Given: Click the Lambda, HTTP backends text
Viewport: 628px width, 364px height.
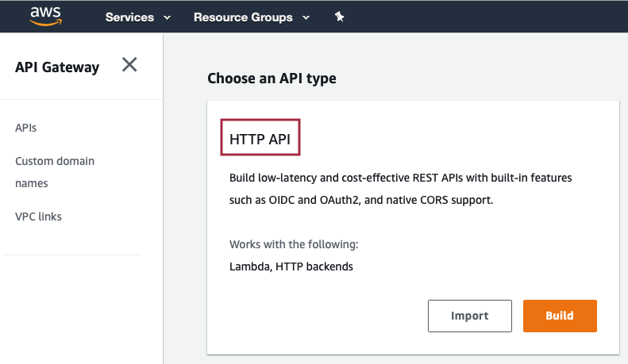Looking at the screenshot, I should point(291,266).
